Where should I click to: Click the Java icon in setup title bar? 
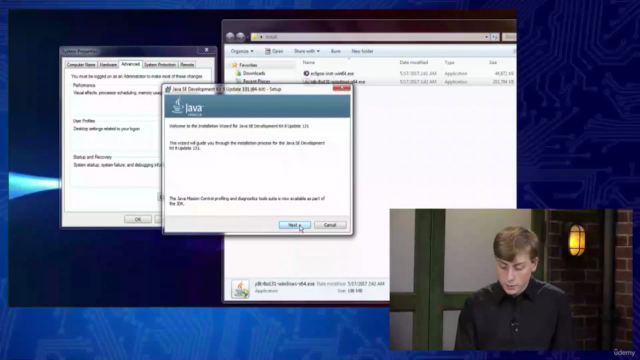point(168,89)
